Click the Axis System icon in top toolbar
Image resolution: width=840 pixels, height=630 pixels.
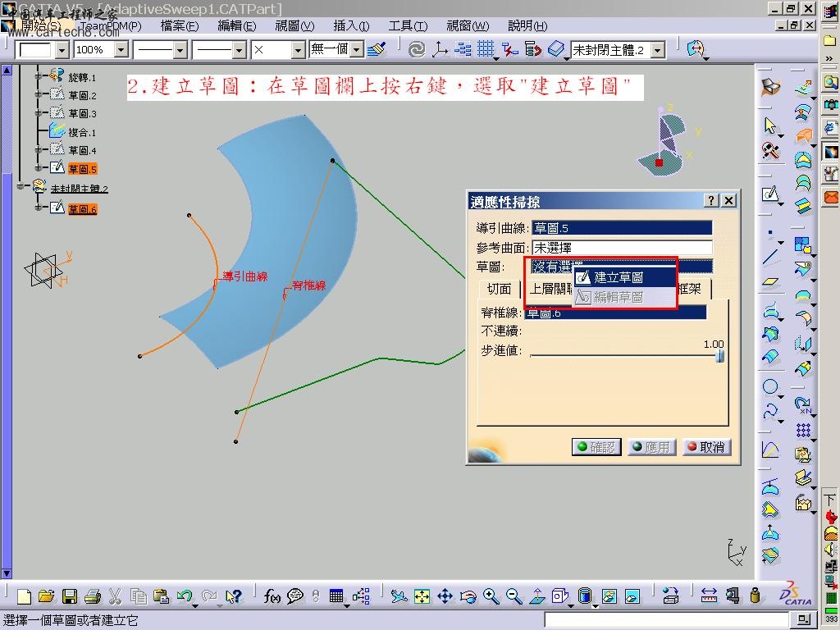click(440, 50)
